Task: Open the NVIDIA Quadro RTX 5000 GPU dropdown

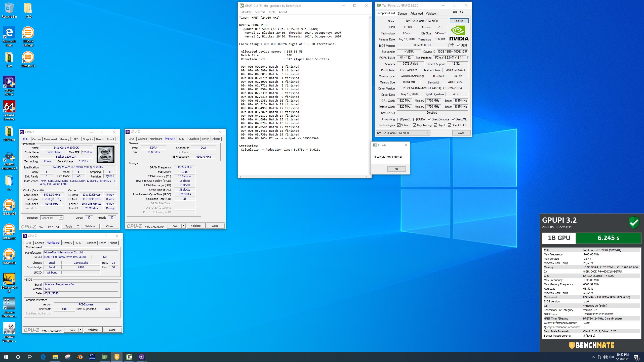Action: (x=403, y=133)
